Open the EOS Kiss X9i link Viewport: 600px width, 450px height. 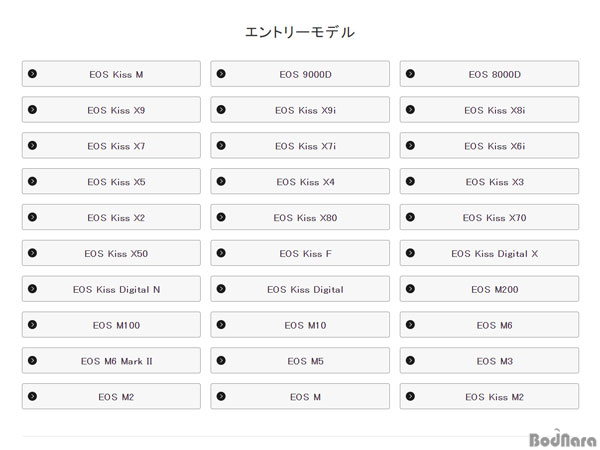(x=300, y=109)
